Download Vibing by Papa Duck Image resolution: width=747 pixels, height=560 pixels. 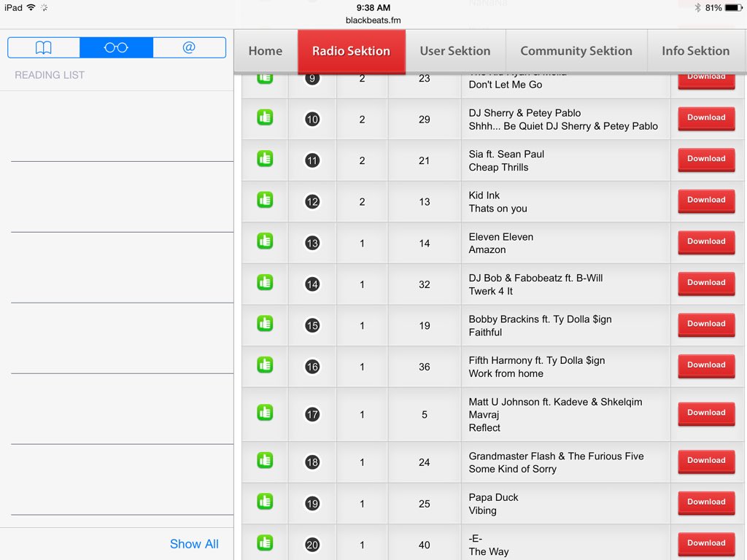pos(706,502)
